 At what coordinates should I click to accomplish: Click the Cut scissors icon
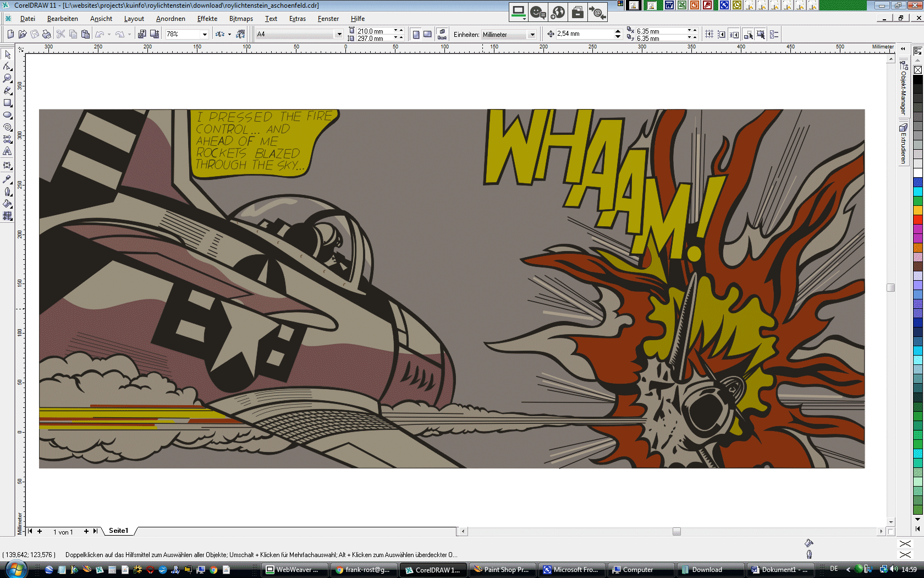coord(61,34)
